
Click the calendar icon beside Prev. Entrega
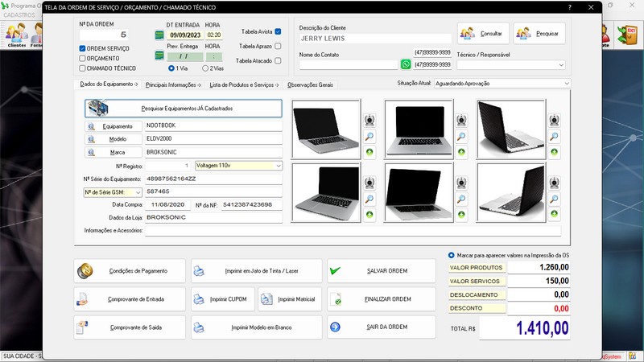(x=159, y=56)
